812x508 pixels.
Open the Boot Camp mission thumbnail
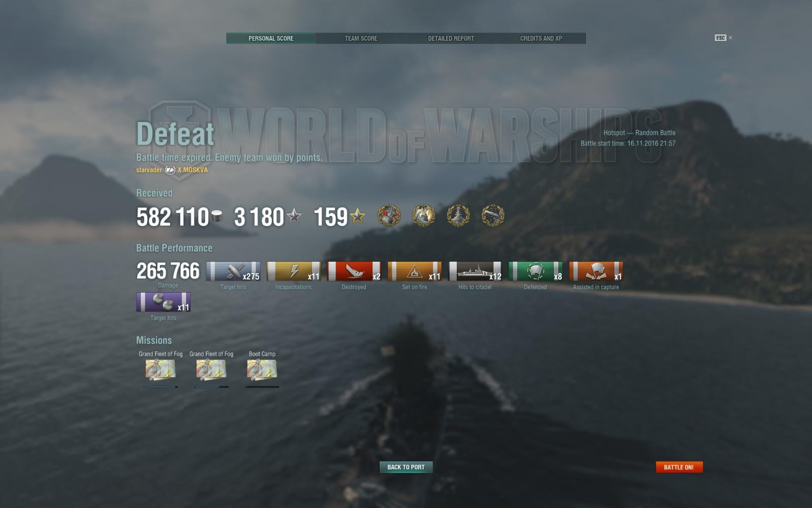(262, 370)
